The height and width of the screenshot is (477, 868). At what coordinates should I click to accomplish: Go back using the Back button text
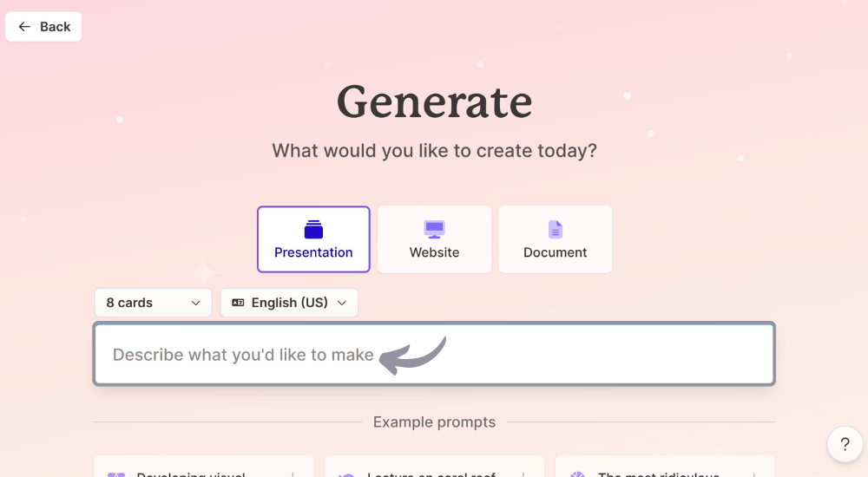click(55, 27)
